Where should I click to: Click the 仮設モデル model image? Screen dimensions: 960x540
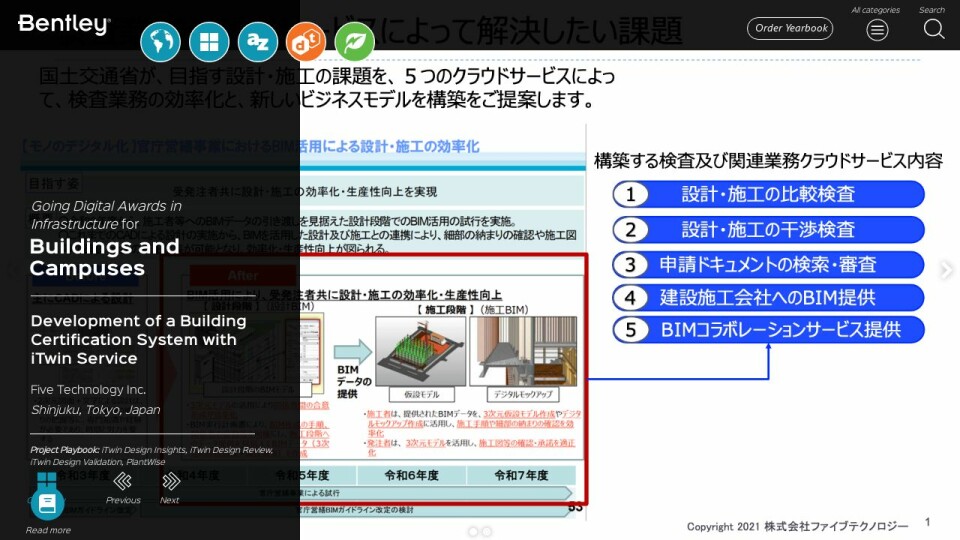click(421, 351)
